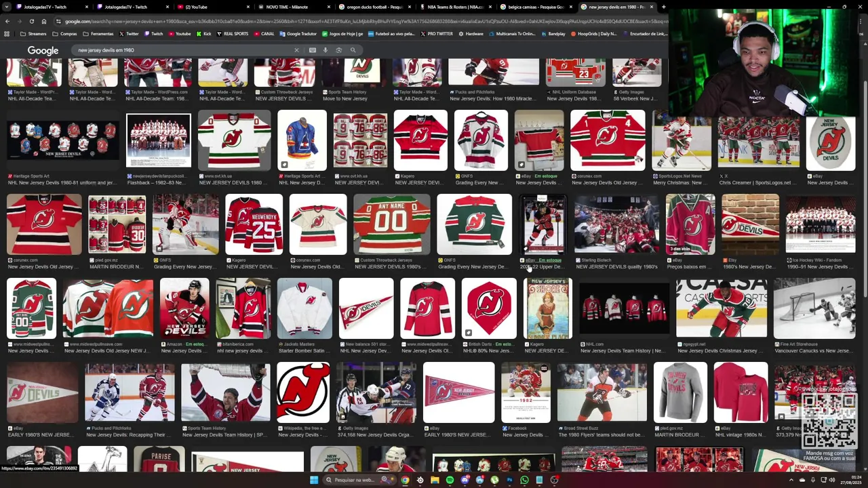Show hidden system tray icons
868x488 pixels.
791,480
